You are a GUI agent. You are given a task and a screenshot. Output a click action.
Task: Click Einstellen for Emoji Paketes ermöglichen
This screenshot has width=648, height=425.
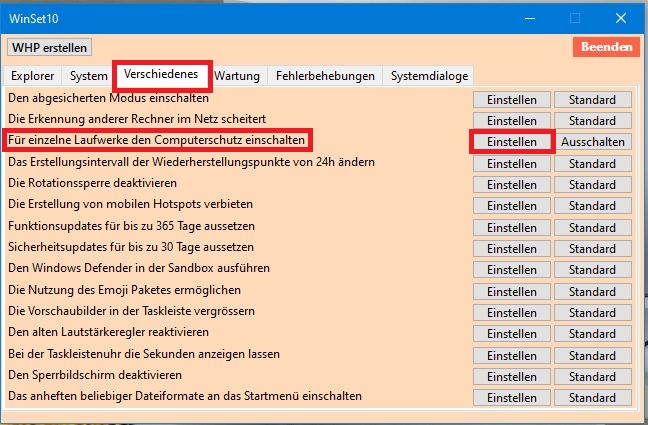pyautogui.click(x=512, y=292)
